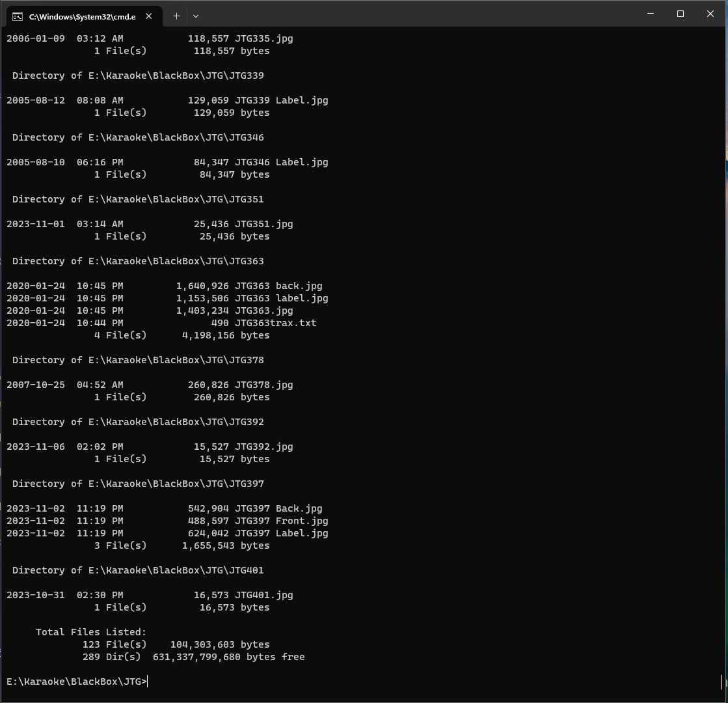Click the Total Files Listed heading
This screenshot has height=703, width=728.
click(91, 632)
